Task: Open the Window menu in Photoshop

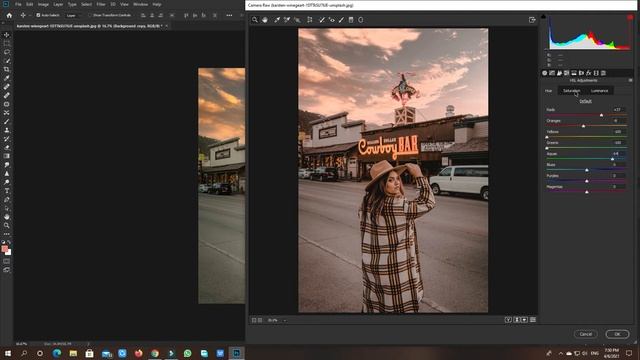Action: [140, 4]
